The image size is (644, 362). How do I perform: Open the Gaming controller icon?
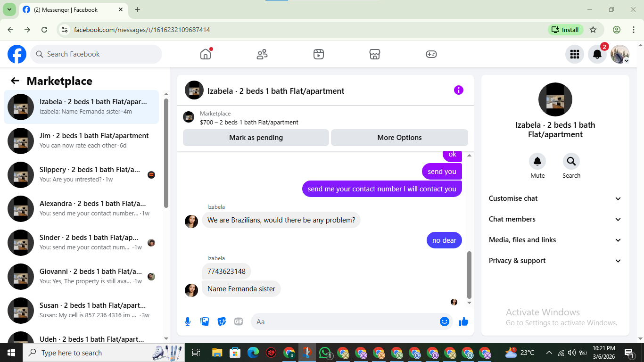tap(431, 54)
